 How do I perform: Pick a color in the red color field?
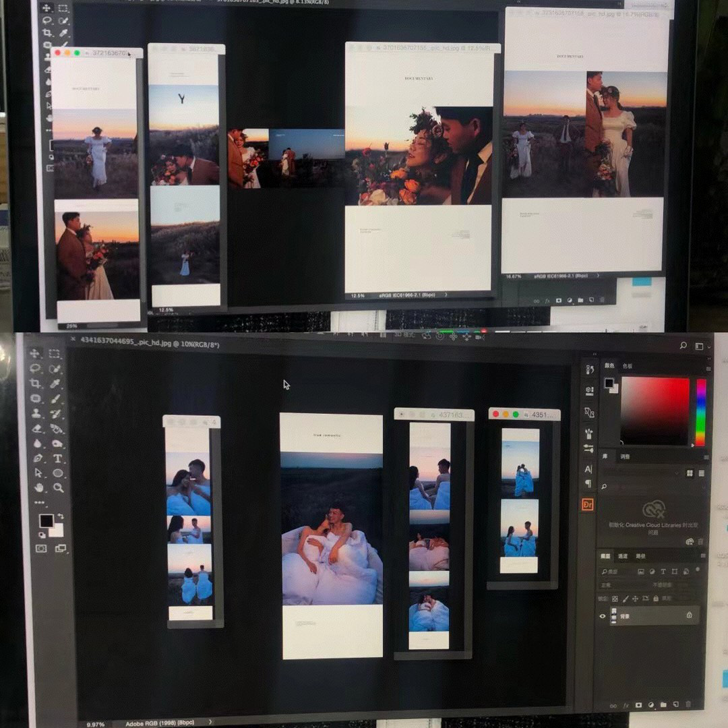[x=655, y=411]
